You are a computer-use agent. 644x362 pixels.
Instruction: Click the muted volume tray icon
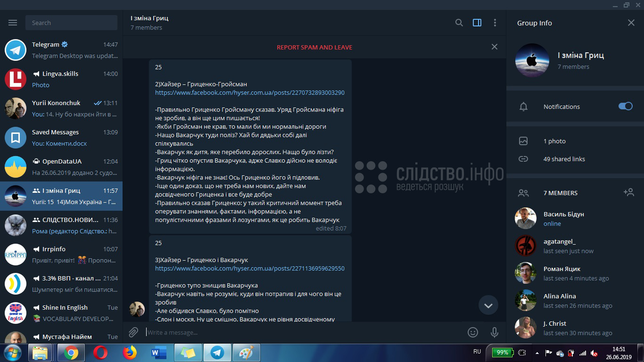(x=594, y=353)
